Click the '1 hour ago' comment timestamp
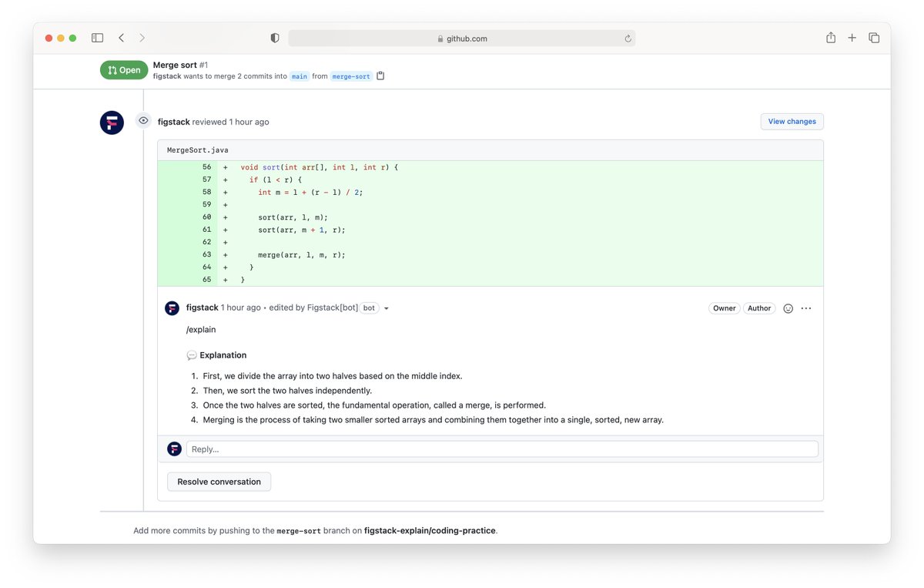 [241, 307]
